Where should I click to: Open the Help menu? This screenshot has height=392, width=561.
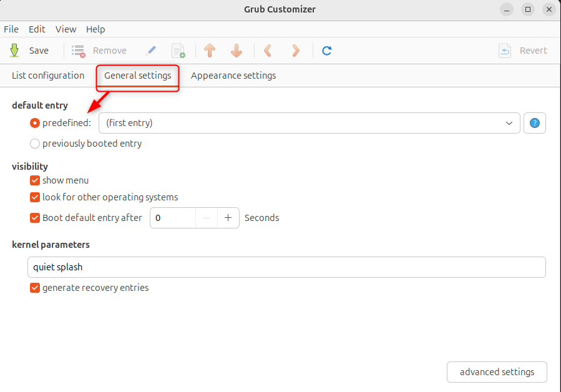[95, 29]
